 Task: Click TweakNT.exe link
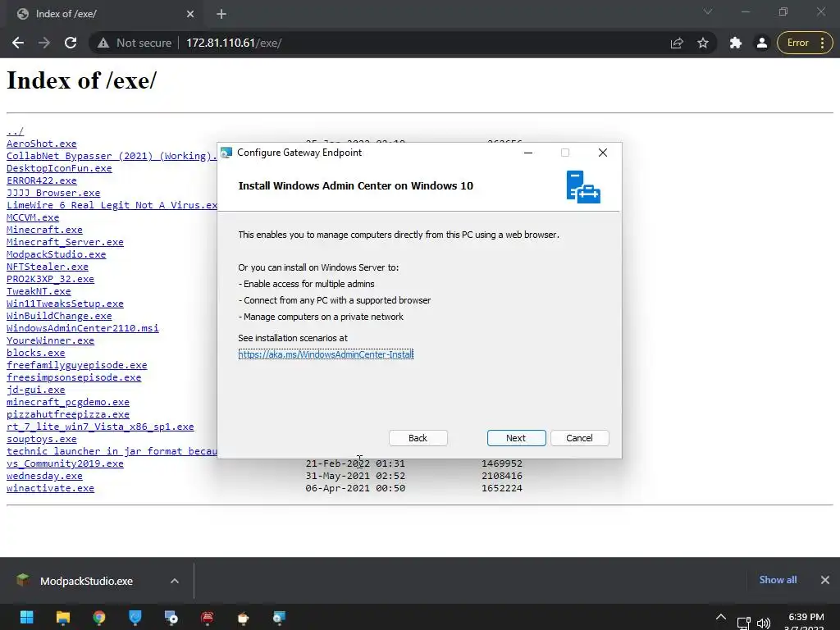coord(39,291)
